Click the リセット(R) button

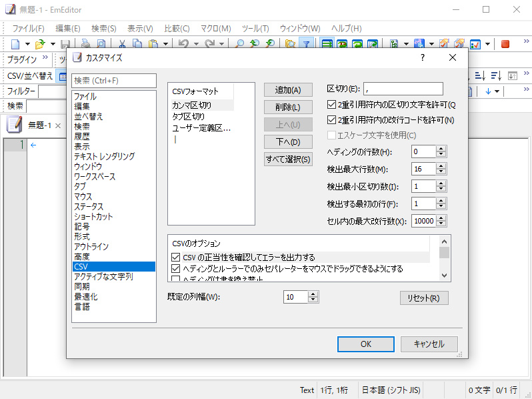424,298
